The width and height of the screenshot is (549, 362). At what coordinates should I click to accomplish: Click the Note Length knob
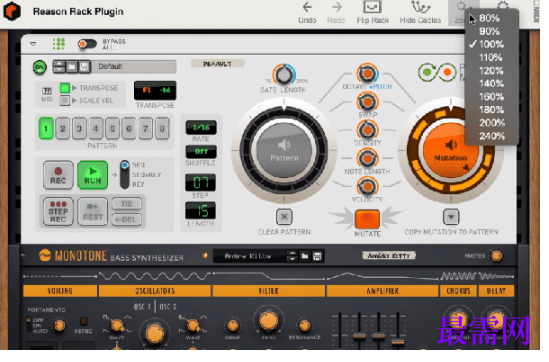pyautogui.click(x=367, y=159)
